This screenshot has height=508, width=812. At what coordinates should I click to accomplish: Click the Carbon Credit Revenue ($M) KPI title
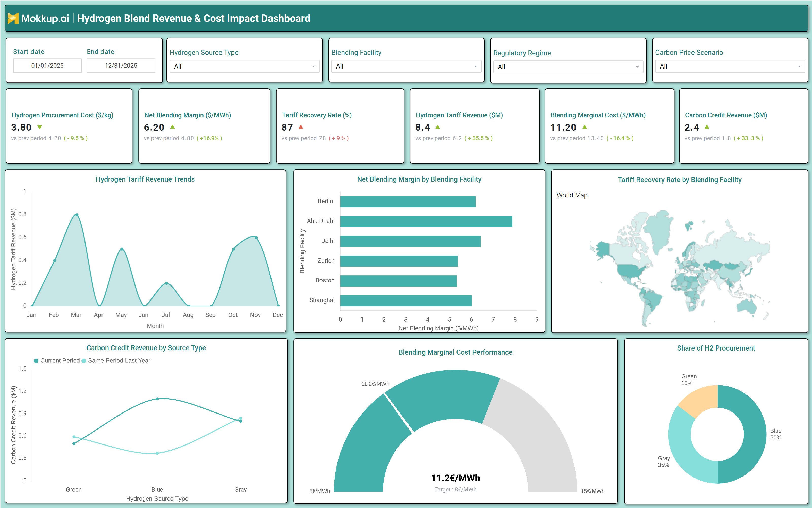tap(726, 115)
